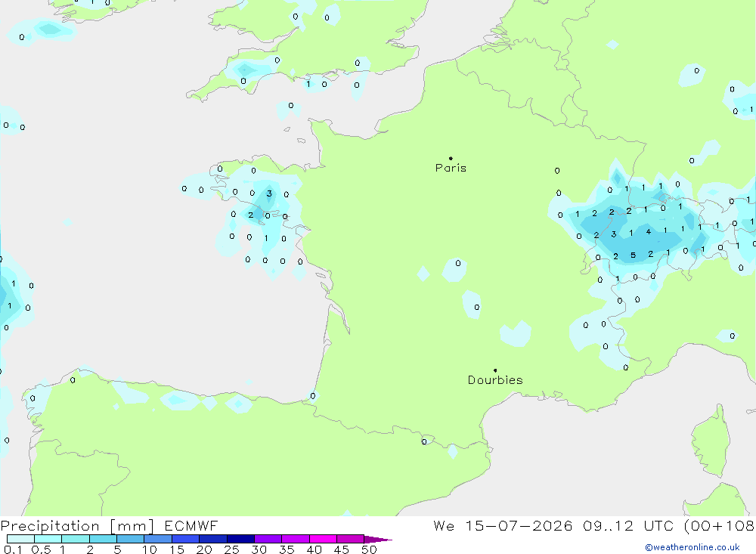Image resolution: width=756 pixels, height=554 pixels.
Task: Click the 4 mm value near Switzerland
Action: (x=649, y=232)
